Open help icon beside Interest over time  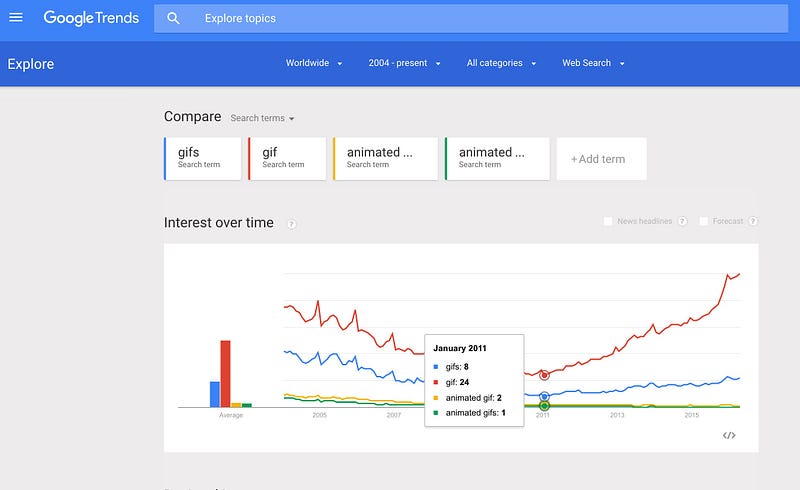coord(291,224)
